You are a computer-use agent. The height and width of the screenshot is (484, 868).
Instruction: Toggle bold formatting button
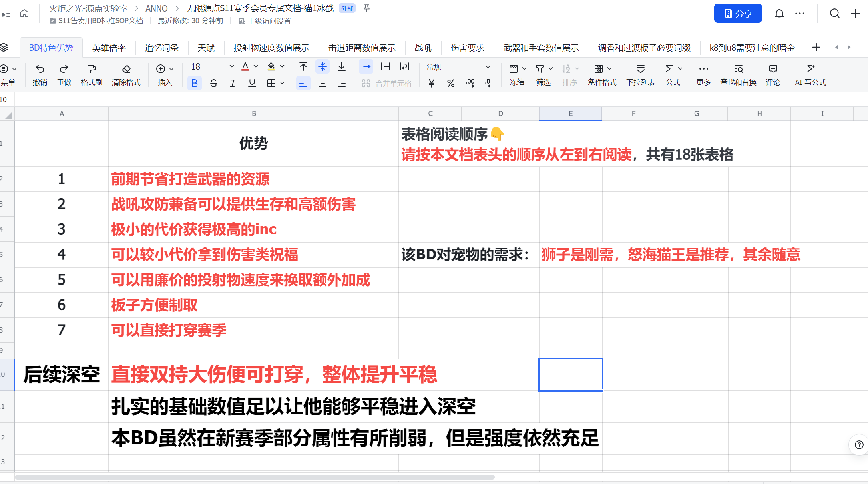point(194,83)
